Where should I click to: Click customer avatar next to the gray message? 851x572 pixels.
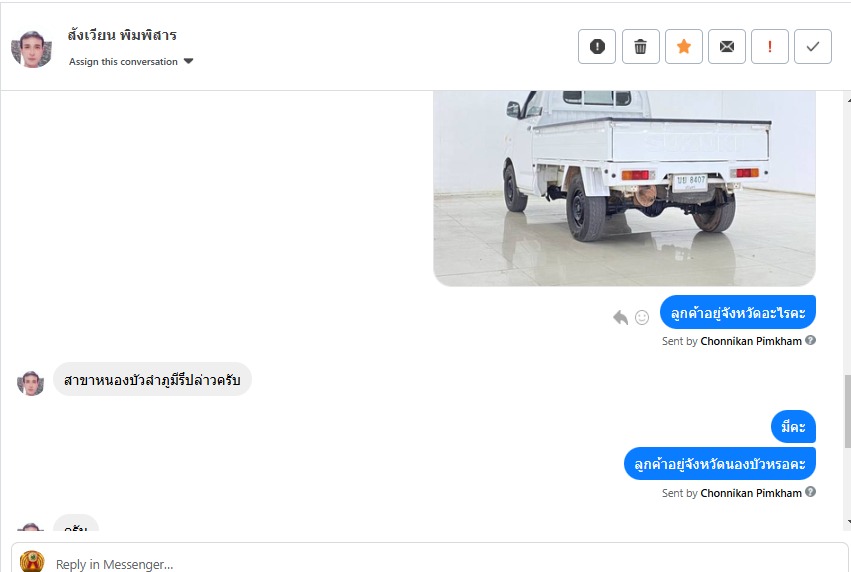pos(30,383)
